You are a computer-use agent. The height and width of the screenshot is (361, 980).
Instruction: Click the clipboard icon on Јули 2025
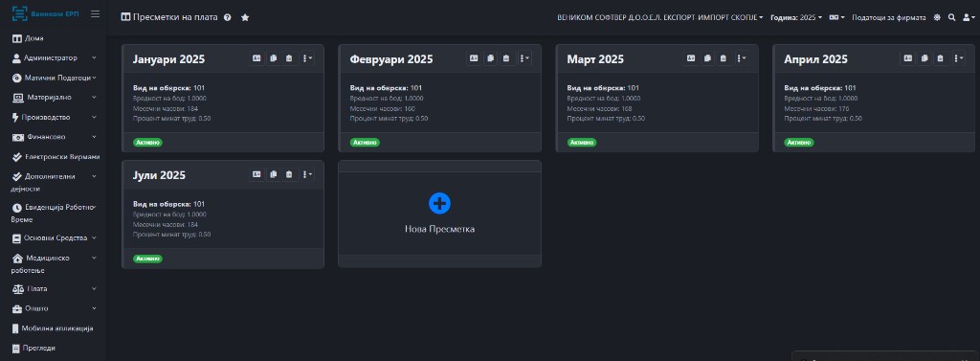coord(289,174)
